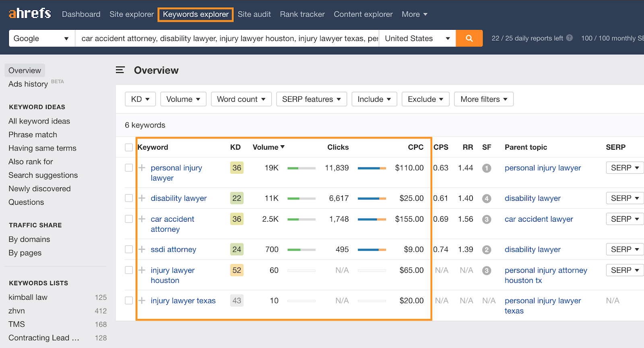Click KD score 36 for car accident attorney
Image resolution: width=644 pixels, height=348 pixels.
tap(237, 219)
